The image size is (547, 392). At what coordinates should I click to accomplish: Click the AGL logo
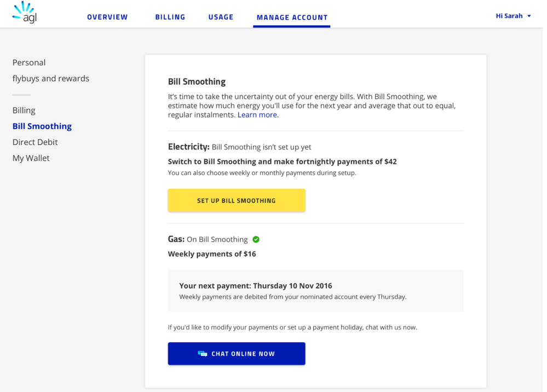[25, 13]
